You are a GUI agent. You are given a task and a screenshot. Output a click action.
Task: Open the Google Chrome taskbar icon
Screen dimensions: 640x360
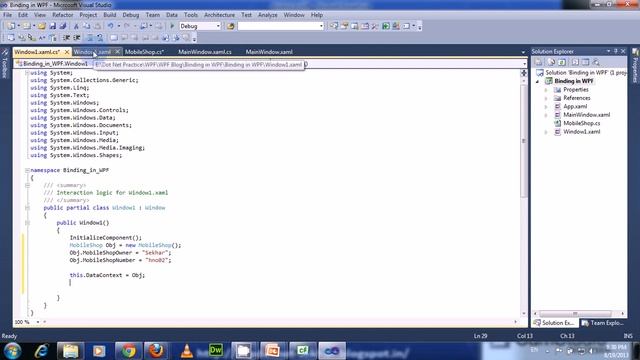tap(129, 351)
